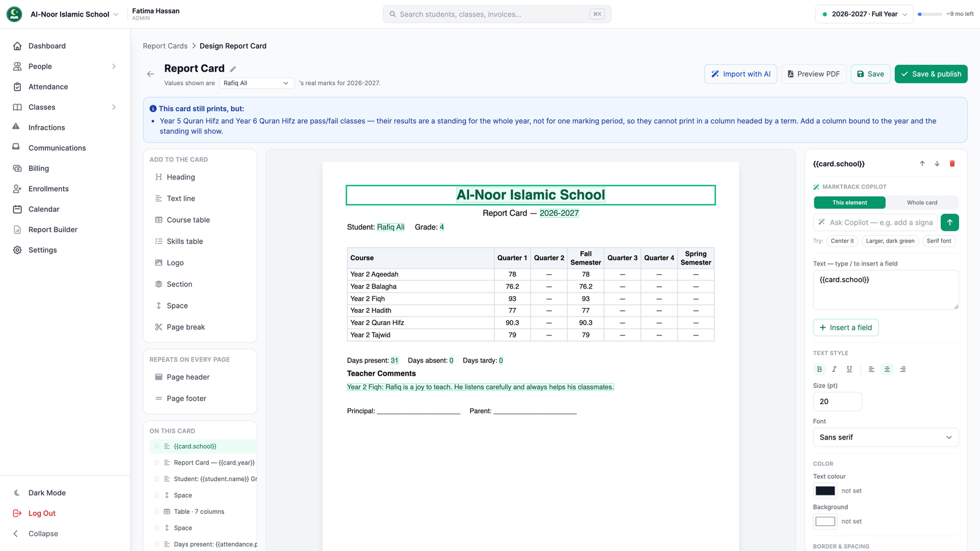
Task: Switch Copilot scope to Whole card
Action: coord(922,203)
